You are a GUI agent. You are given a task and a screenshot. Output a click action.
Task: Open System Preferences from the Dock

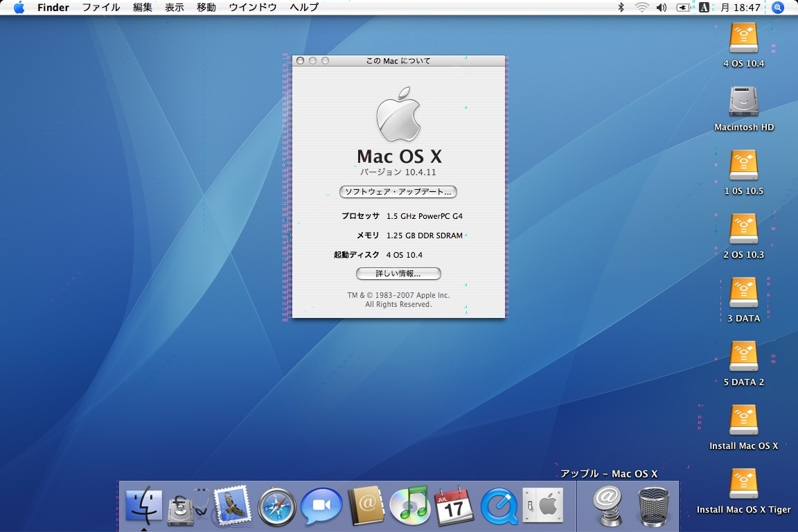click(543, 506)
